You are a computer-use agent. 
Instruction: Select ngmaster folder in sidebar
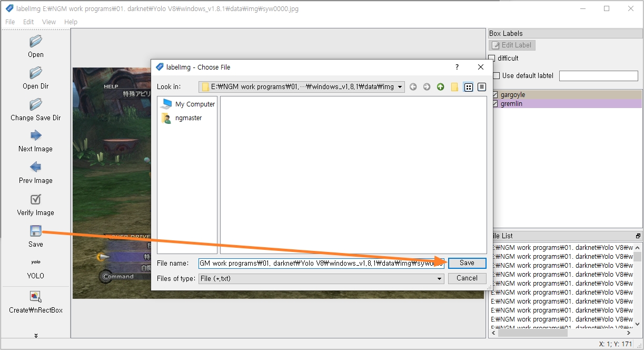point(181,118)
